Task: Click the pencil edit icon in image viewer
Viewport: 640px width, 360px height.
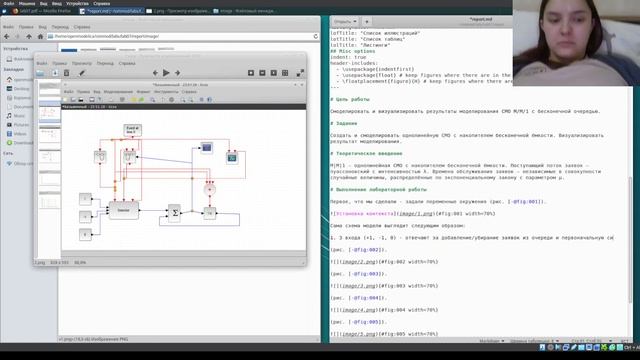Action: pyautogui.click(x=82, y=73)
